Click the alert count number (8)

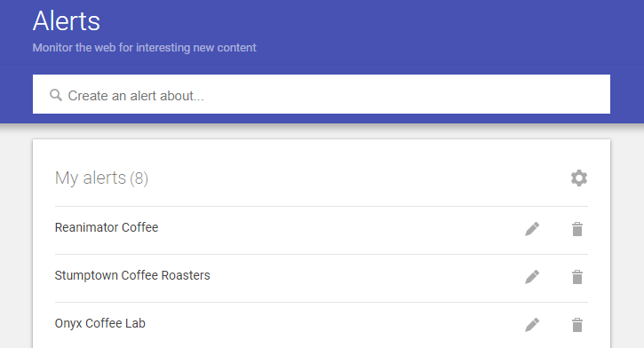(x=139, y=178)
